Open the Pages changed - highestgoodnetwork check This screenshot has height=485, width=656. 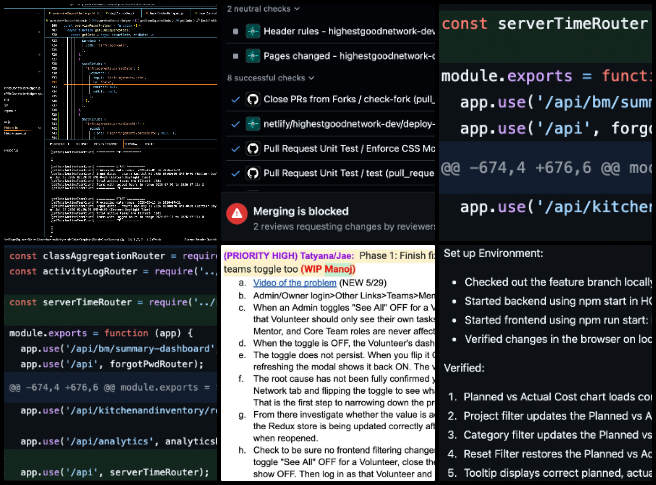point(349,56)
